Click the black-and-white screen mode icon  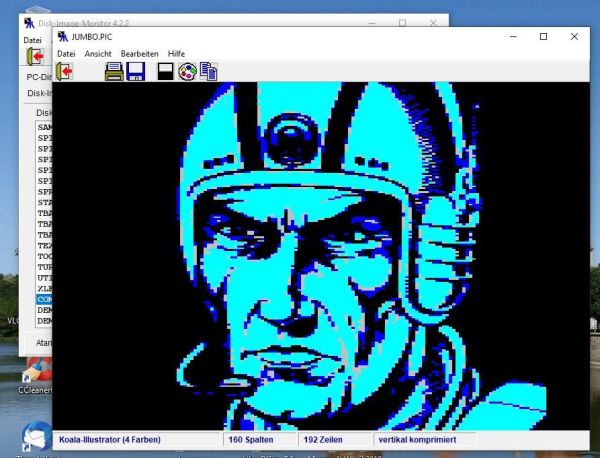coord(165,72)
